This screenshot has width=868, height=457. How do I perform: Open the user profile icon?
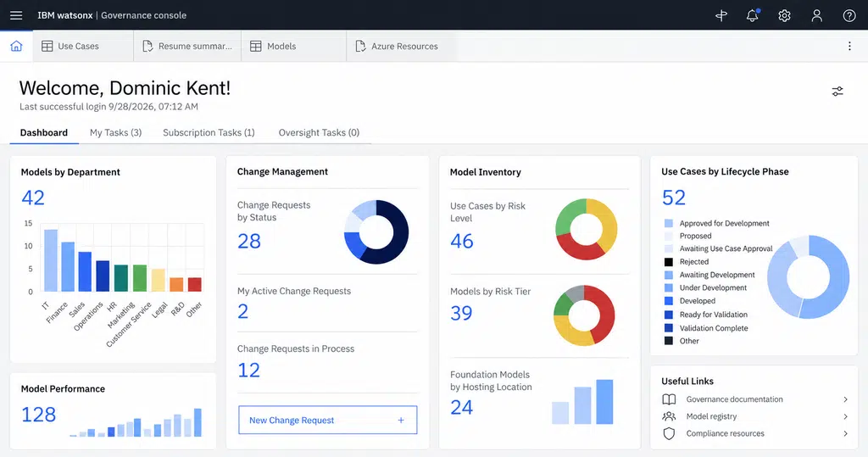pyautogui.click(x=816, y=15)
